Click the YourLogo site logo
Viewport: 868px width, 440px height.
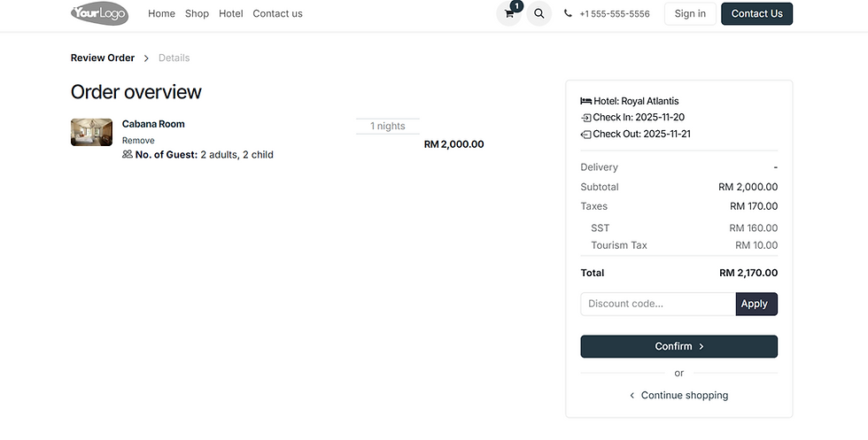(x=99, y=13)
